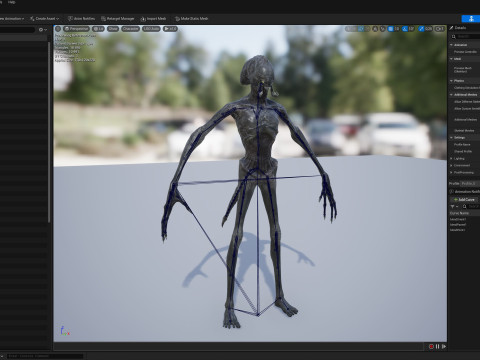Select the second curve in list
Screen dimensions: 480x360
click(458, 225)
